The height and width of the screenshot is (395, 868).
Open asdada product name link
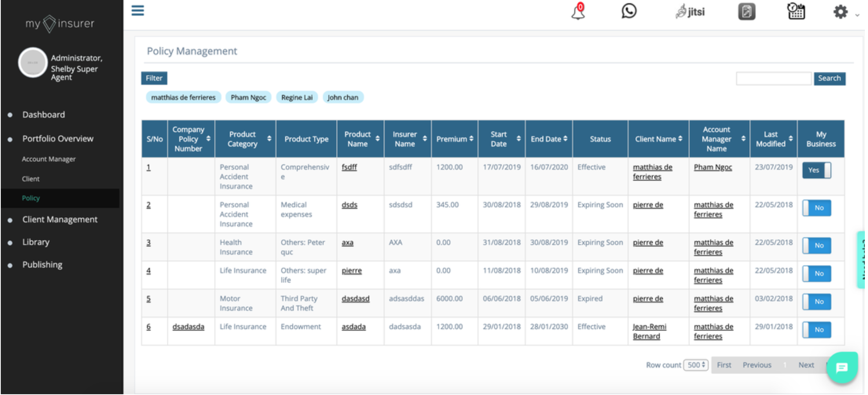(353, 327)
